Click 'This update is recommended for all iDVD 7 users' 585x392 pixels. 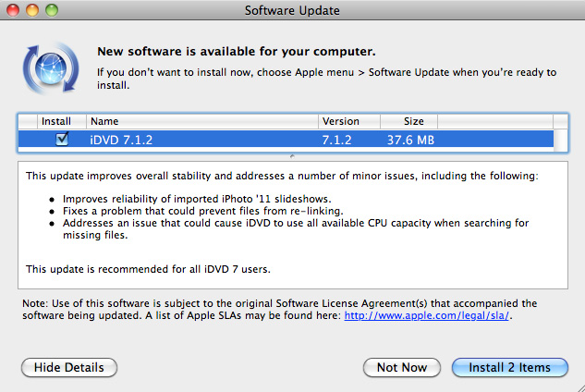(148, 269)
